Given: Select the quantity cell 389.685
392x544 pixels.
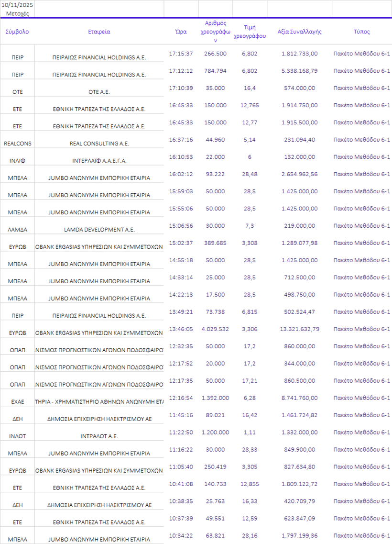Looking at the screenshot, I should pyautogui.click(x=215, y=243).
